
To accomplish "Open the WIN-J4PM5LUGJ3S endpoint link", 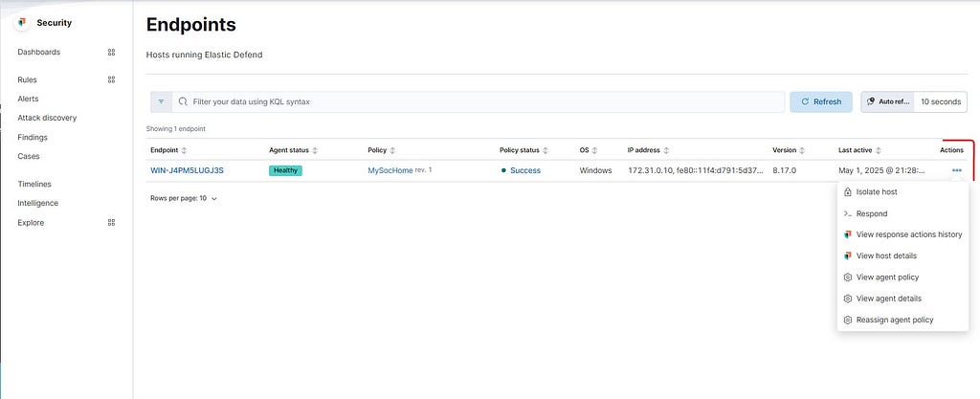I will tap(187, 170).
